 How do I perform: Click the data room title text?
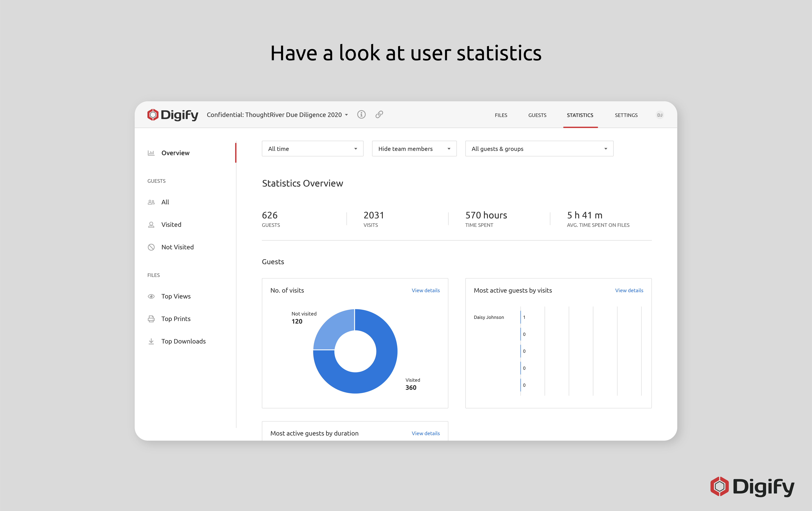(274, 115)
